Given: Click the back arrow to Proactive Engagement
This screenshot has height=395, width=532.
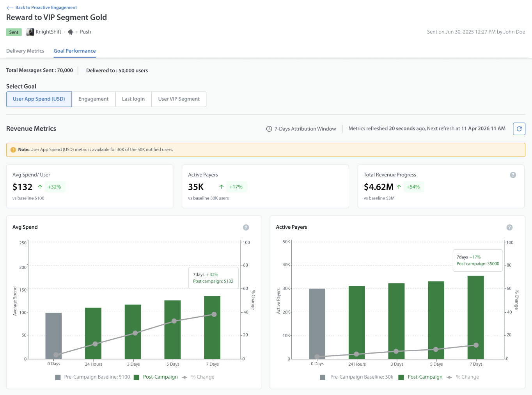Looking at the screenshot, I should click(x=10, y=8).
